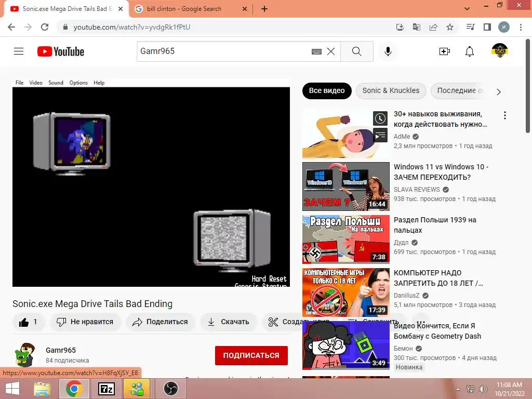Image resolution: width=532 pixels, height=399 pixels.
Task: Open the YouTube account avatar menu
Action: (499, 51)
